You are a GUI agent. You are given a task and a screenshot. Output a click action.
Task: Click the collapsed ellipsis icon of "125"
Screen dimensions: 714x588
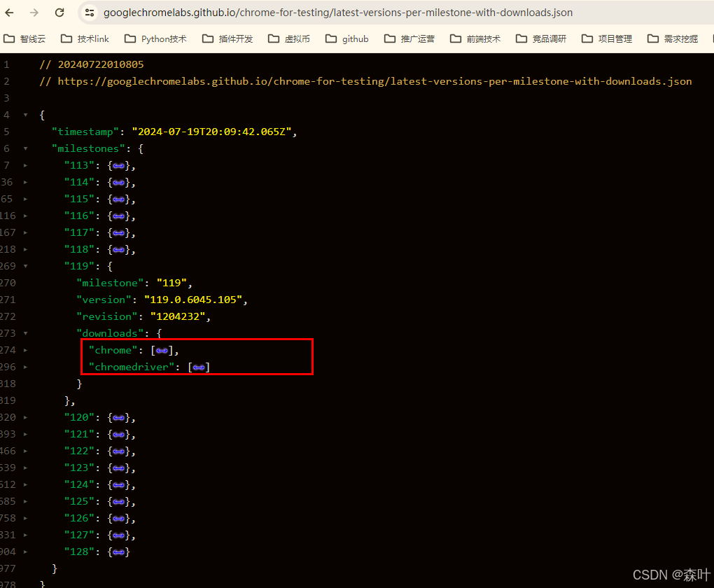pyautogui.click(x=119, y=502)
